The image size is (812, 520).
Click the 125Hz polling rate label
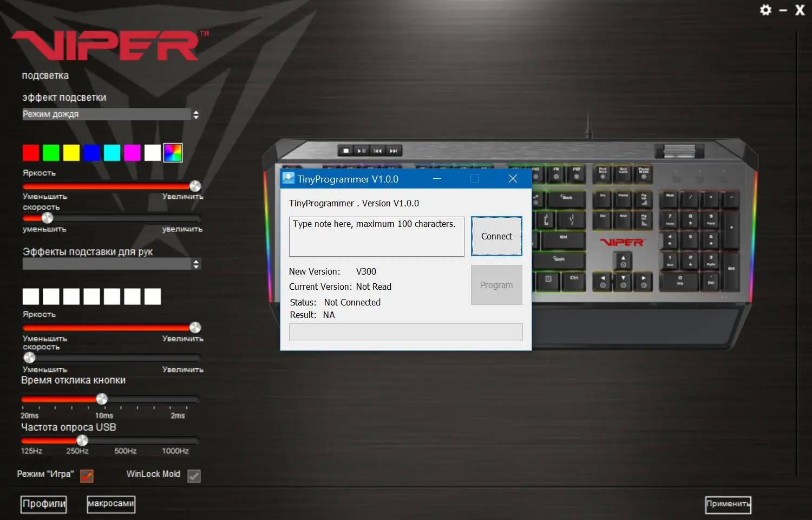pyautogui.click(x=31, y=451)
